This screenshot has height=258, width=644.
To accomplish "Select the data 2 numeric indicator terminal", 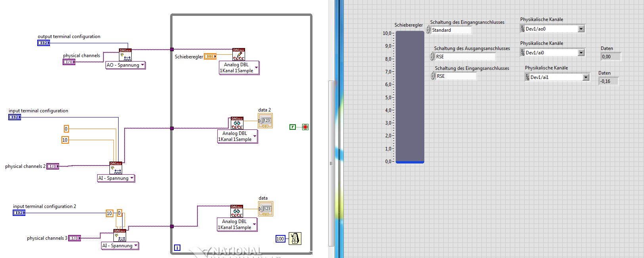I will tap(265, 121).
